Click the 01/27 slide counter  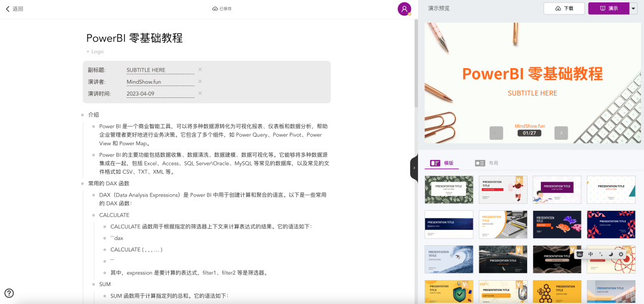click(529, 133)
